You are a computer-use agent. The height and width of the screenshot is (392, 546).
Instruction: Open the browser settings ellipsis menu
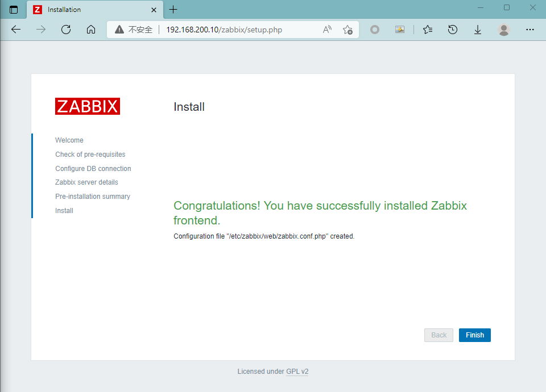coord(530,30)
